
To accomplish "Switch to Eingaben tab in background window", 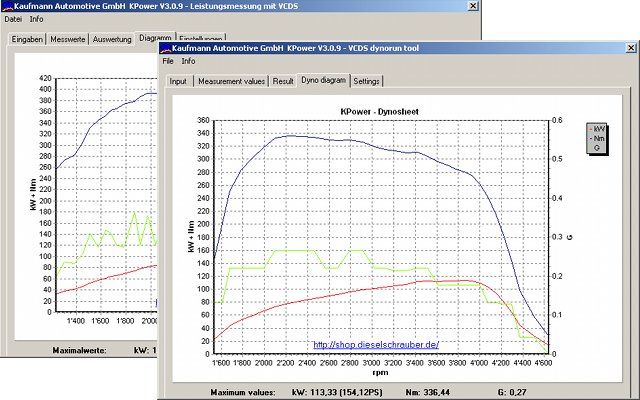I will click(27, 39).
